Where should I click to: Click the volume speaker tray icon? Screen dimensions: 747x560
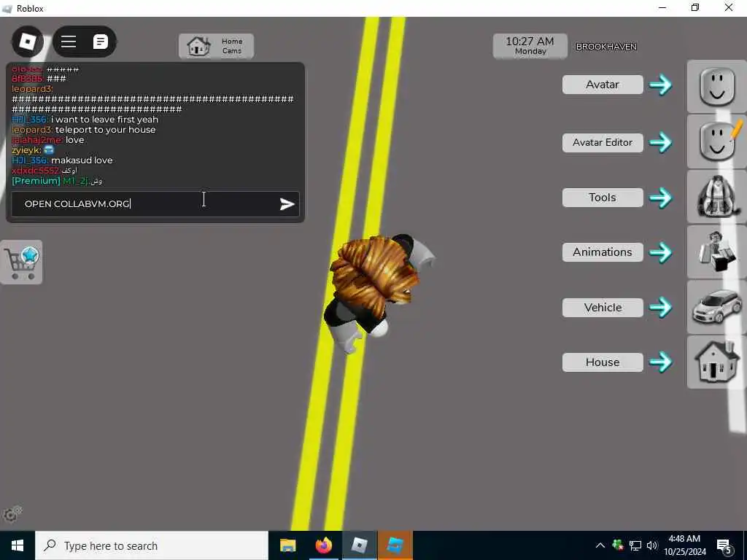[652, 545]
